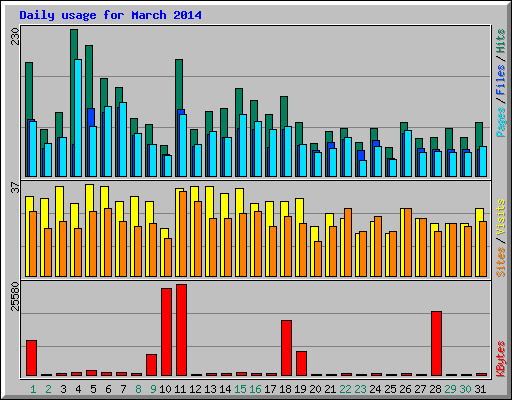Select day 10 on the axis
Viewport: 512px width, 400px height.
165,389
